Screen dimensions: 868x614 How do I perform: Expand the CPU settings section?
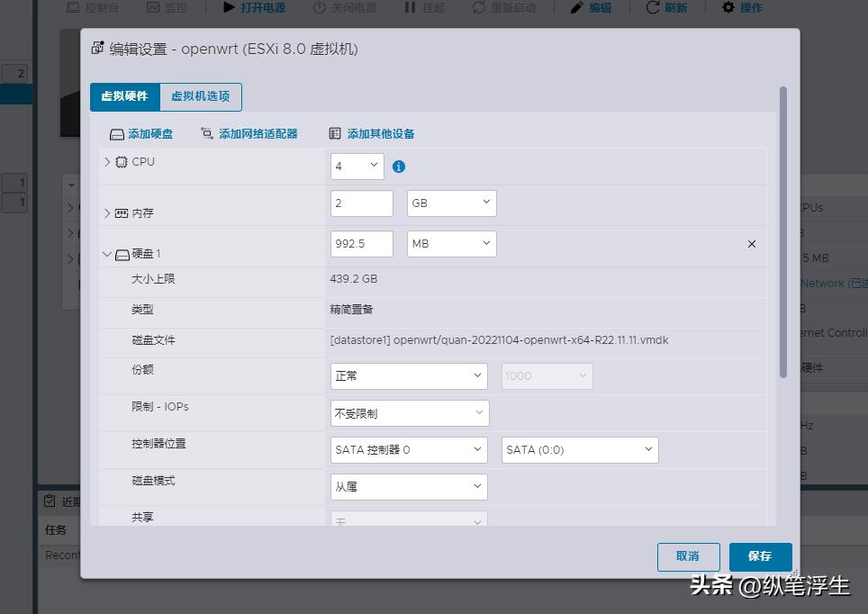click(x=106, y=162)
